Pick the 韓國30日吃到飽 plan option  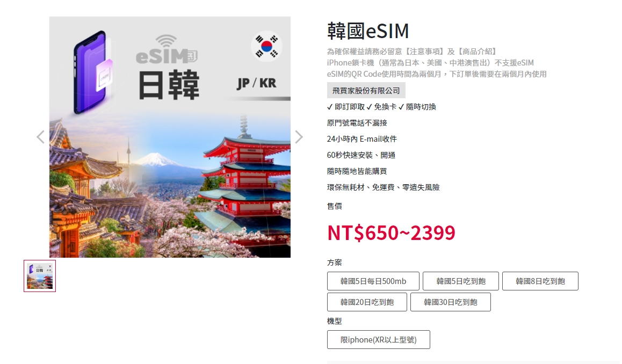pyautogui.click(x=451, y=302)
